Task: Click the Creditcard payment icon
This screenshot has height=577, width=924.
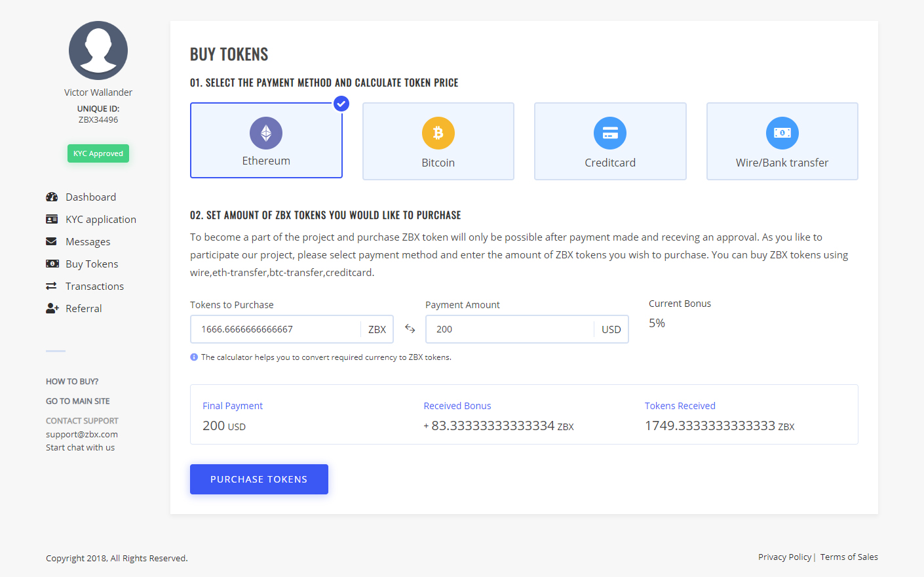Action: [610, 133]
